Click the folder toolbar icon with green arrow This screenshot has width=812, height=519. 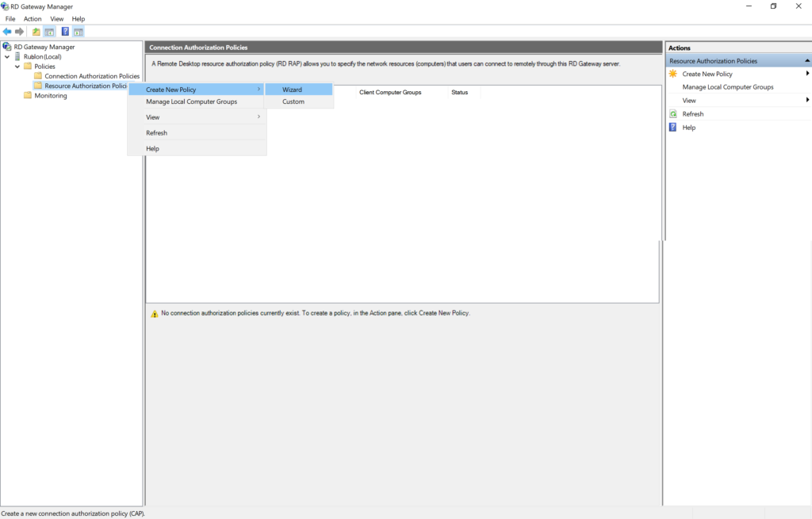35,32
